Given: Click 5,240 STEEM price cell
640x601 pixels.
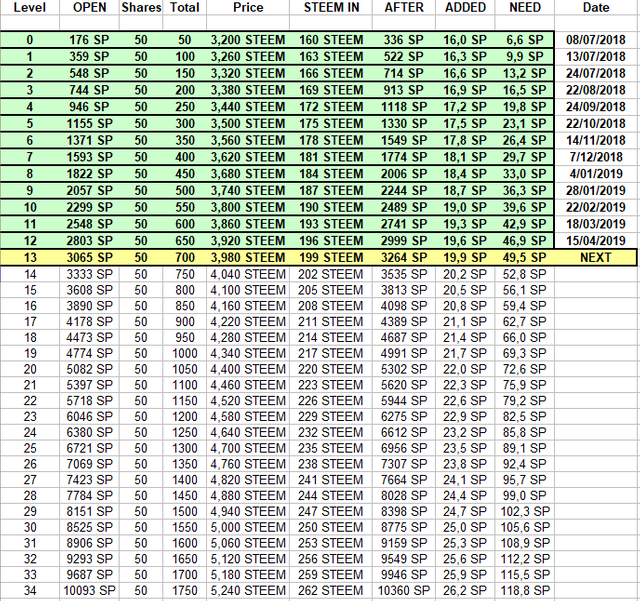Looking at the screenshot, I should [248, 591].
